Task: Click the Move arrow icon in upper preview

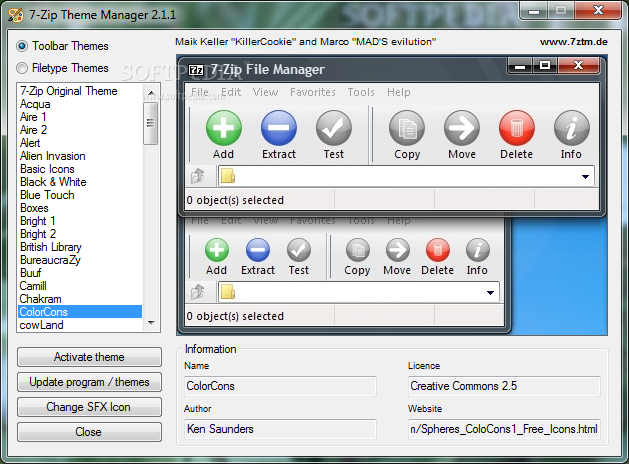Action: click(x=462, y=128)
